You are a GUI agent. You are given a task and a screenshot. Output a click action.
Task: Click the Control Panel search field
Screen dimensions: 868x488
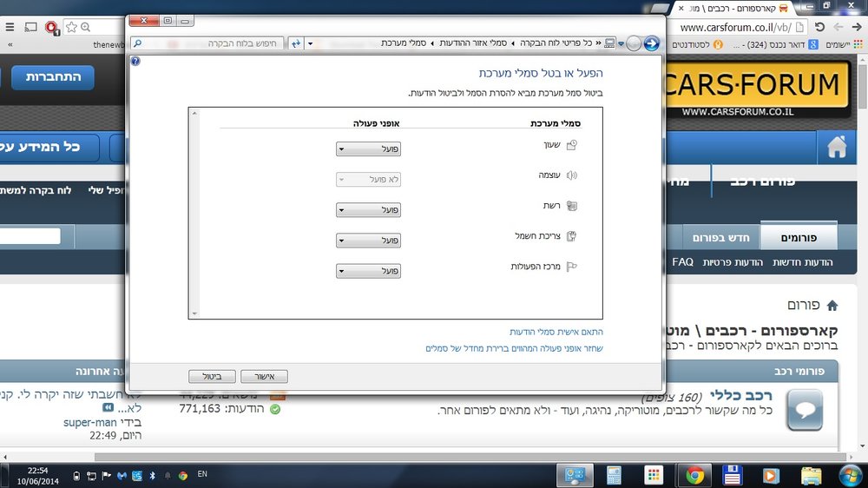pyautogui.click(x=207, y=43)
